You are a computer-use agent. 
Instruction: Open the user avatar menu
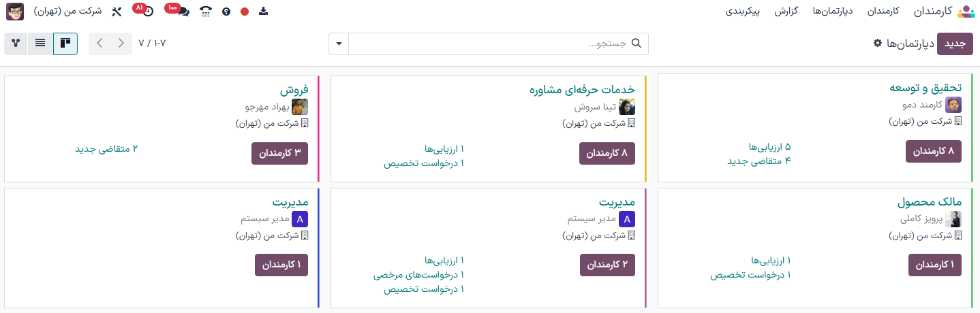[x=15, y=12]
